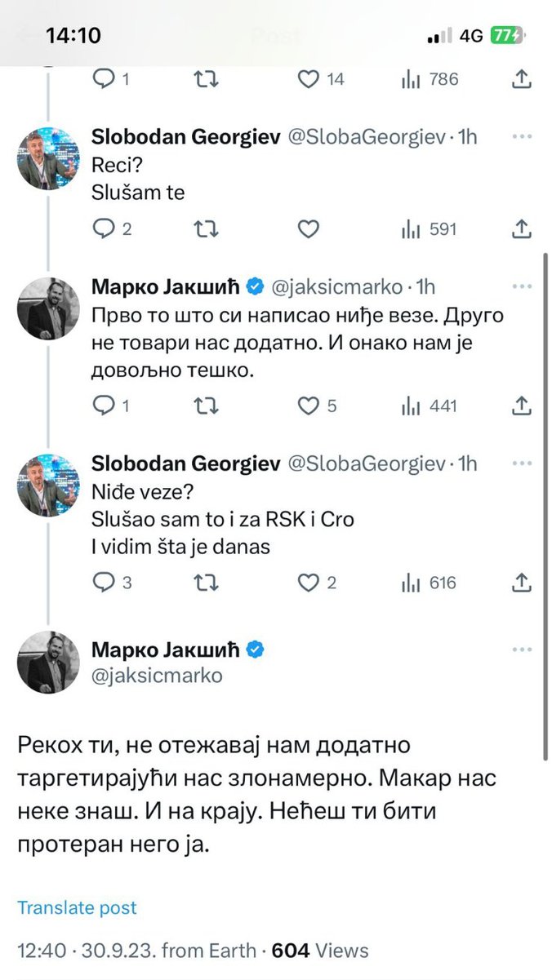Open more options for "Reci? Slušam te" reply
552x980 pixels.
522,136
